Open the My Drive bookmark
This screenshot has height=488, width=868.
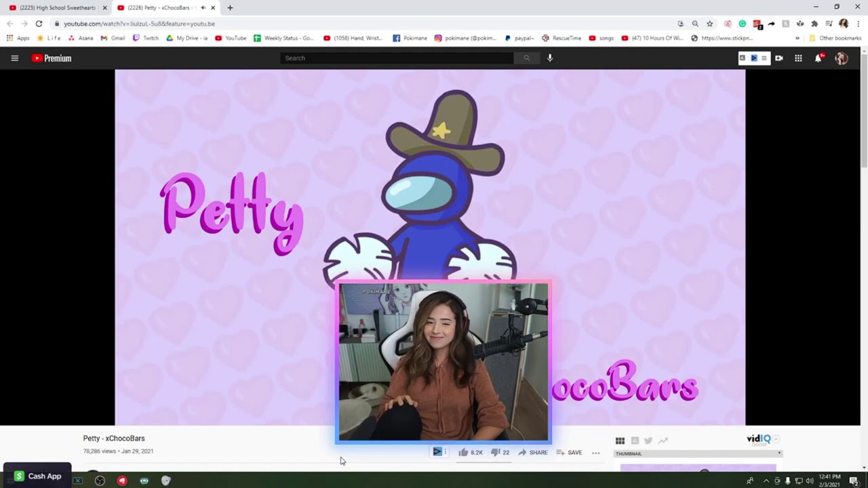click(x=187, y=38)
